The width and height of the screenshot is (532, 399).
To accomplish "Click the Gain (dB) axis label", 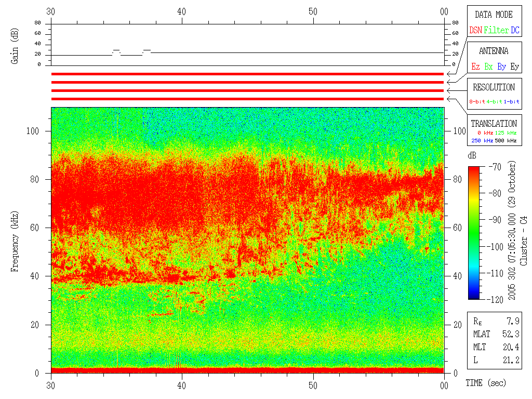I will click(x=15, y=46).
